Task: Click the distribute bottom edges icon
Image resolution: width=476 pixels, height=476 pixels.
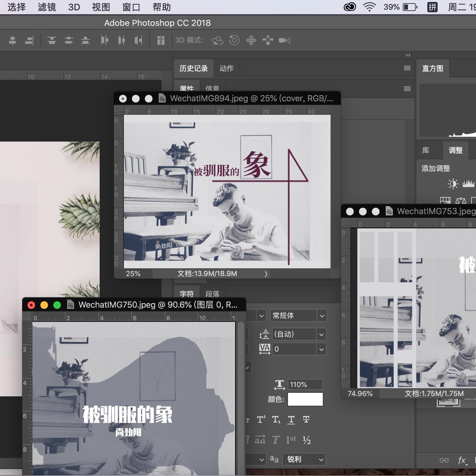Action: point(85,40)
